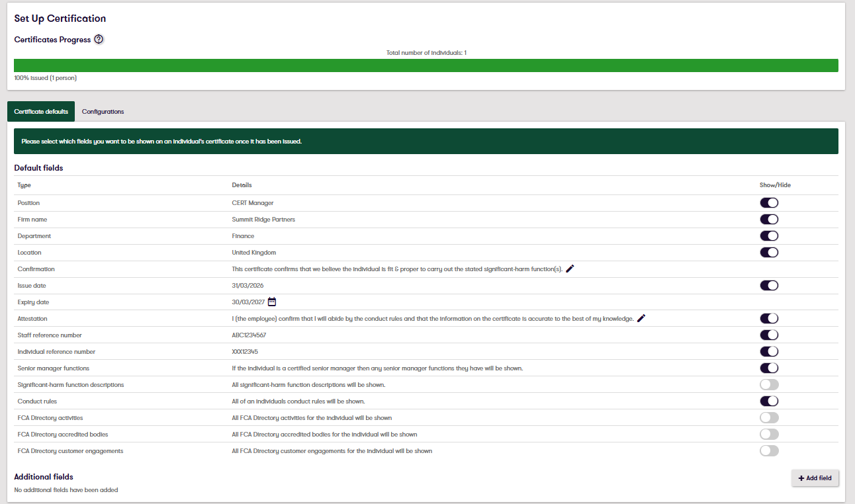855x504 pixels.
Task: Toggle off the Department field
Action: (x=769, y=235)
